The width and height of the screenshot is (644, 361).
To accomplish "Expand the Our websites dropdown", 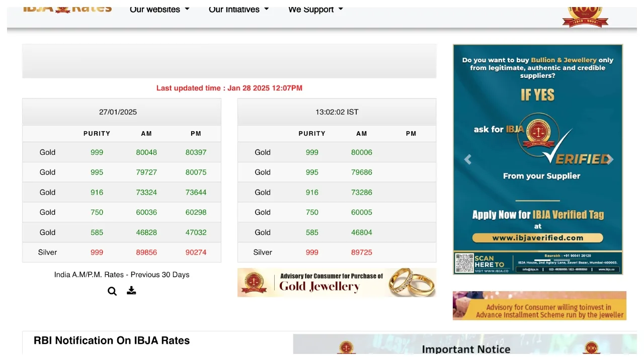I will click(159, 10).
